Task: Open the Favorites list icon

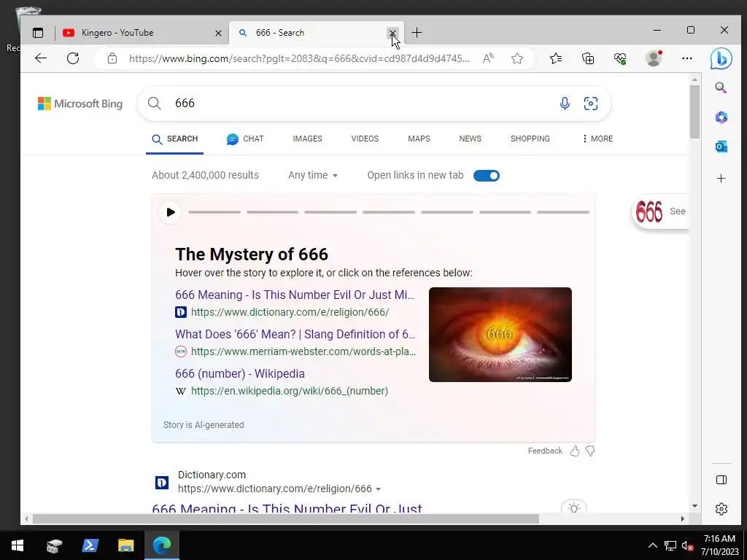Action: (x=555, y=58)
